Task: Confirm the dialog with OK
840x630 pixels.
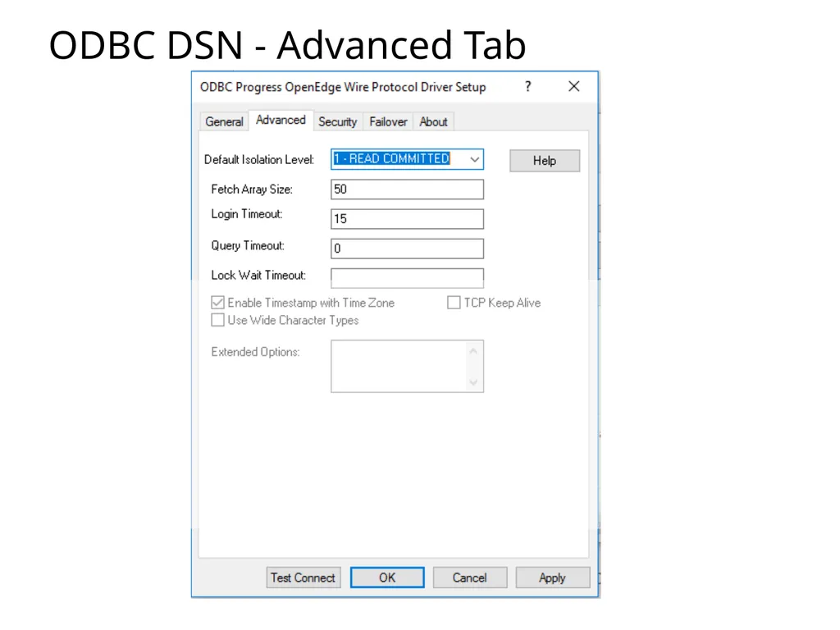Action: coord(387,577)
